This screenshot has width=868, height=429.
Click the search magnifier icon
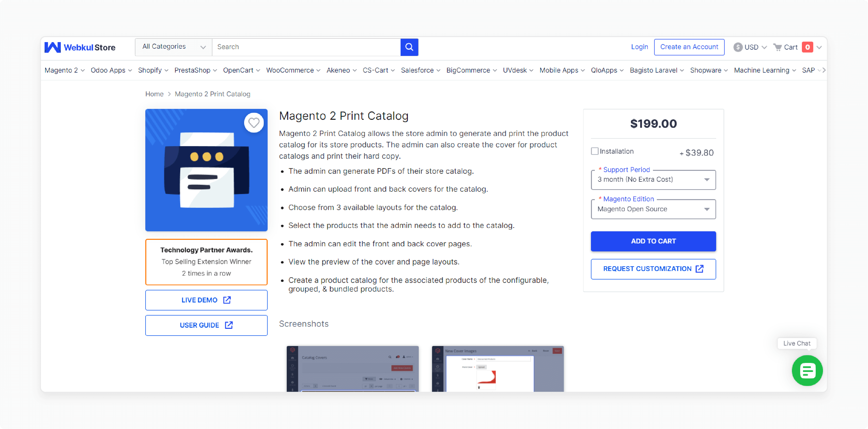[x=410, y=46]
